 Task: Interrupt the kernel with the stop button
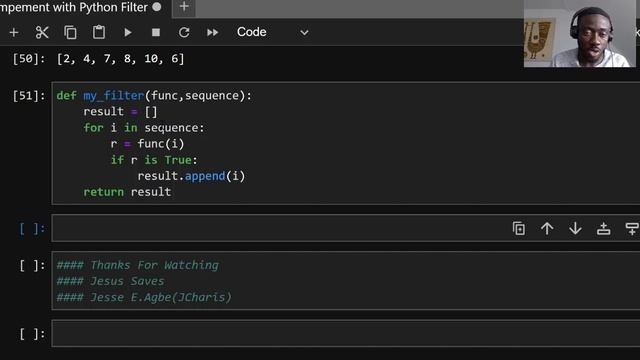pos(156,32)
